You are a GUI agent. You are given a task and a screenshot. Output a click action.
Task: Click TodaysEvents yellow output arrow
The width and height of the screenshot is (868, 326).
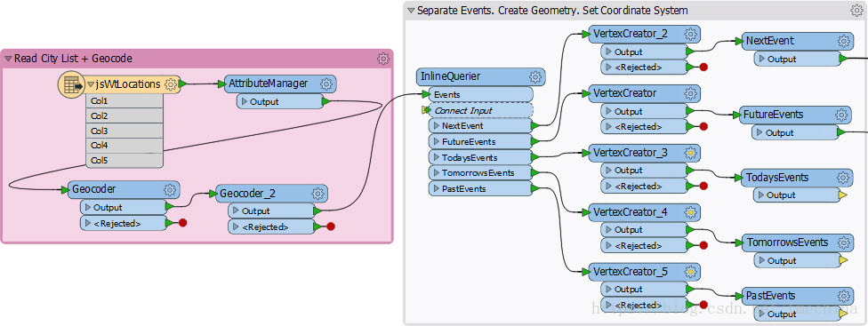click(843, 195)
